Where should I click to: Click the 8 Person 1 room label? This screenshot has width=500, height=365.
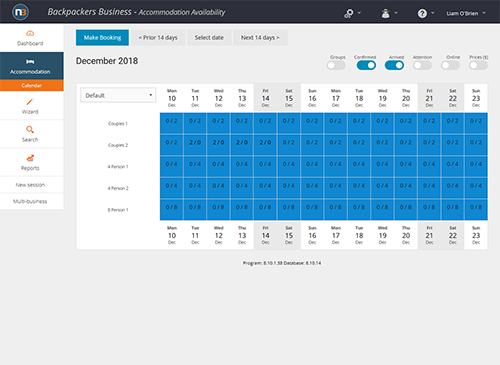tap(118, 210)
